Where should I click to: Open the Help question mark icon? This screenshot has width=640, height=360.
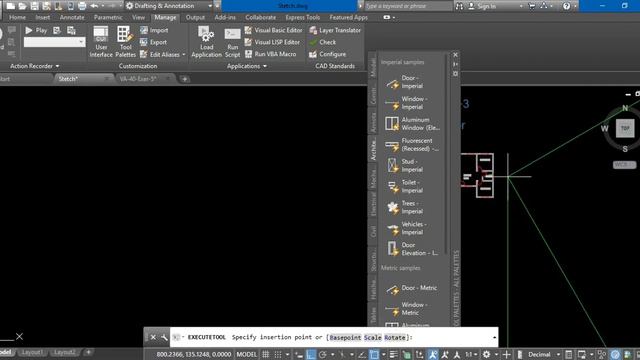tap(566, 6)
